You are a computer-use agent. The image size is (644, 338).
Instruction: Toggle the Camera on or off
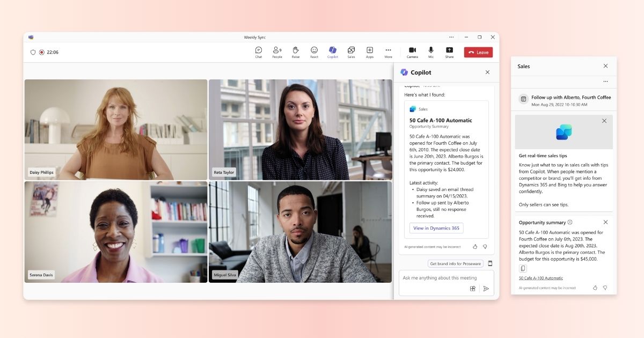412,52
